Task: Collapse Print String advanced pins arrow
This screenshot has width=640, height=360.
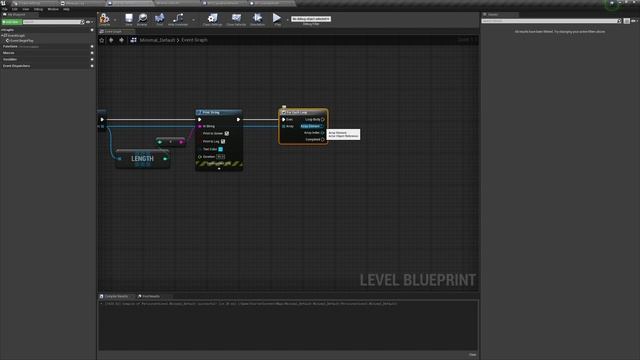Action: pos(219,168)
